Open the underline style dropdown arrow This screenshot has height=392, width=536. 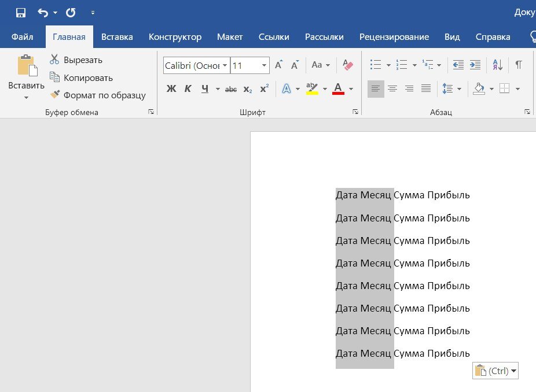[218, 89]
